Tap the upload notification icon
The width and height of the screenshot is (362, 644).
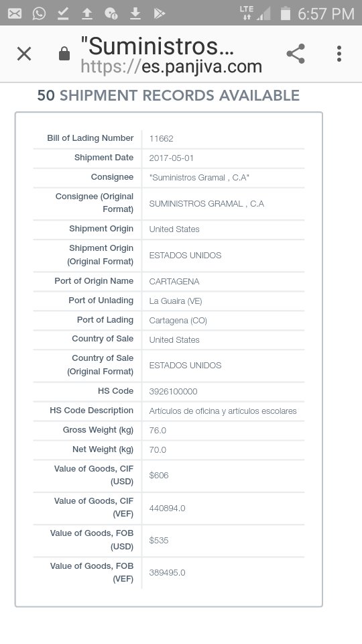(86, 14)
